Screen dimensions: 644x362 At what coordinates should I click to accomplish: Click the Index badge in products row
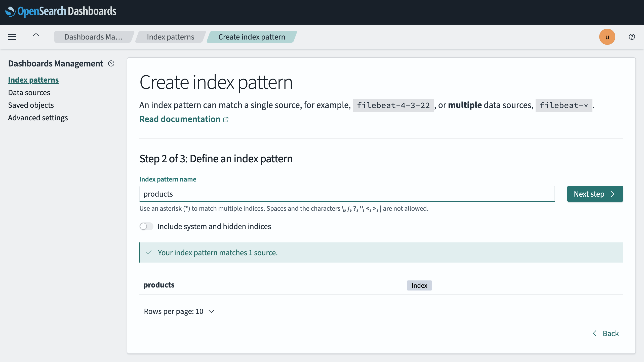[x=419, y=285]
